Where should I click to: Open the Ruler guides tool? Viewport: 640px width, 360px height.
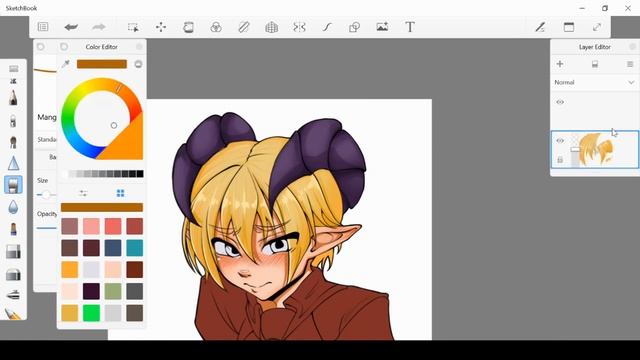coord(244,27)
